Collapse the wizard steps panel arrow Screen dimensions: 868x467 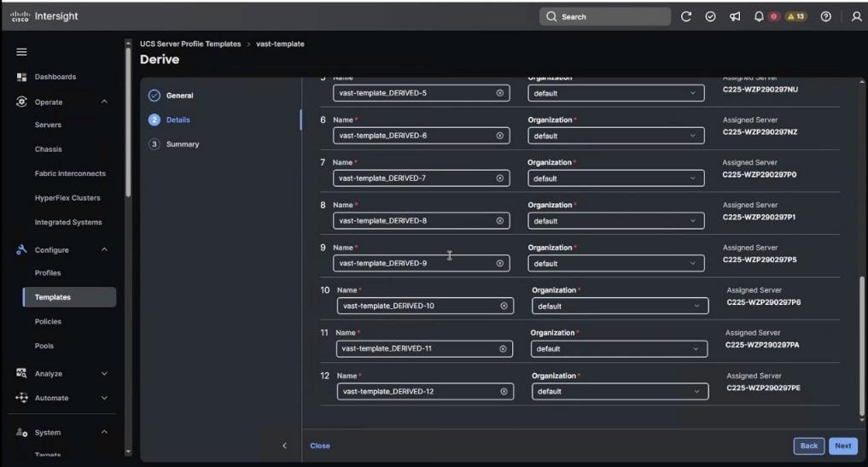point(284,446)
